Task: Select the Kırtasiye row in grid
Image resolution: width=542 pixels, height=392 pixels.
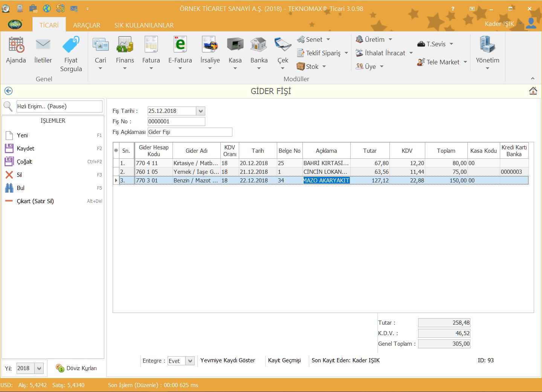Action: coord(196,163)
